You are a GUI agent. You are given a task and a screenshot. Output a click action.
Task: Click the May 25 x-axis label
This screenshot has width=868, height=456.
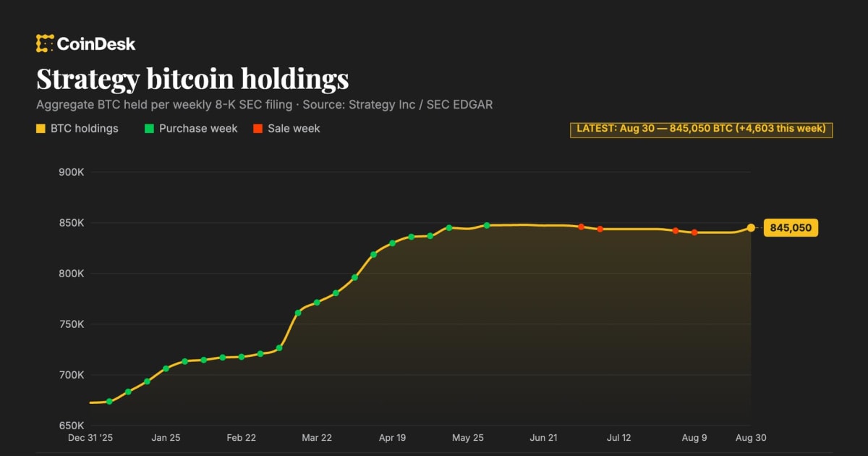click(x=467, y=438)
